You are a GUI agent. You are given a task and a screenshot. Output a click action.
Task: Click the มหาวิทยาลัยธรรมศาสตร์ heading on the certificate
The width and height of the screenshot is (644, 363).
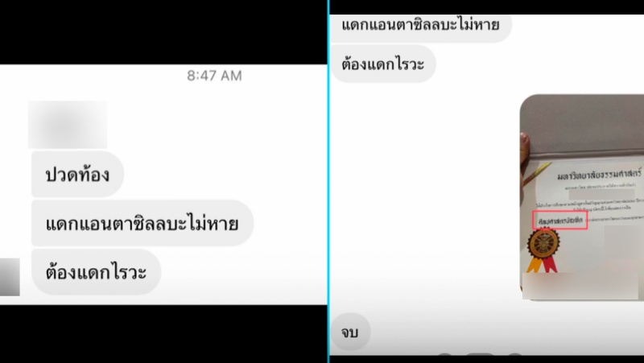[x=599, y=175]
